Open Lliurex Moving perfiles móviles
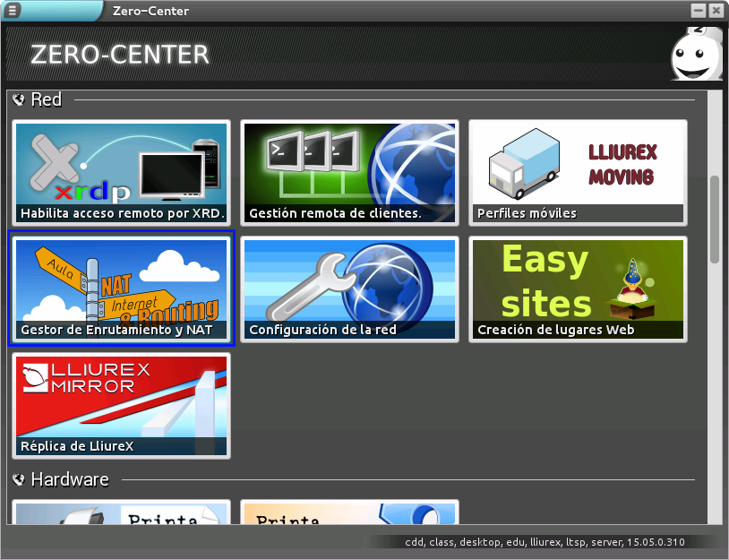This screenshot has height=560, width=729. click(x=578, y=172)
